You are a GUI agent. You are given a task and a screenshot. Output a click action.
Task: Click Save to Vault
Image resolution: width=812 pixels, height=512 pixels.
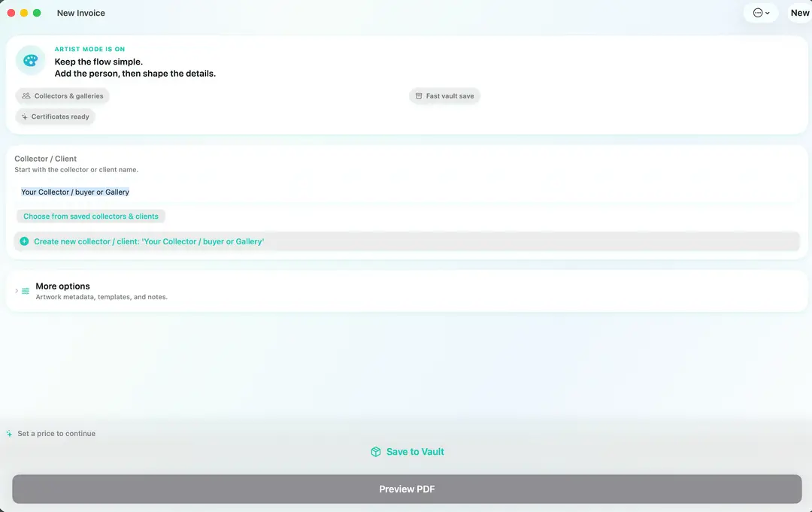(408, 452)
